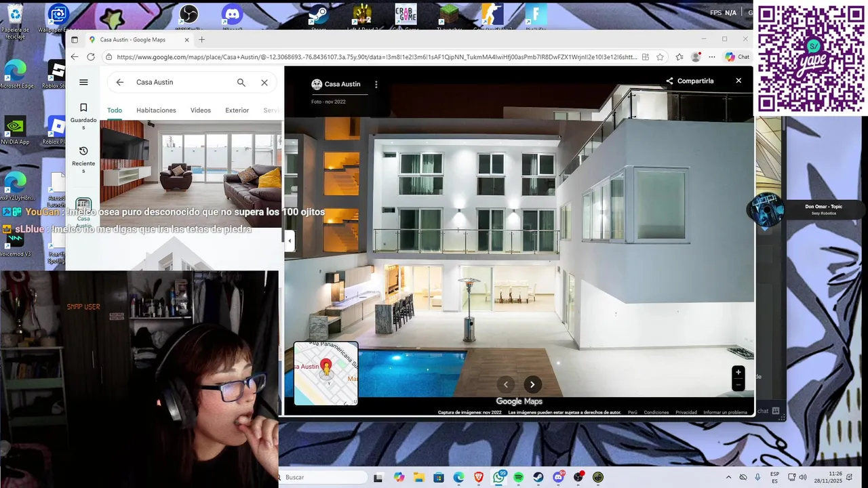868x488 pixels.
Task: Click the Compartirla share button
Action: pyautogui.click(x=690, y=81)
